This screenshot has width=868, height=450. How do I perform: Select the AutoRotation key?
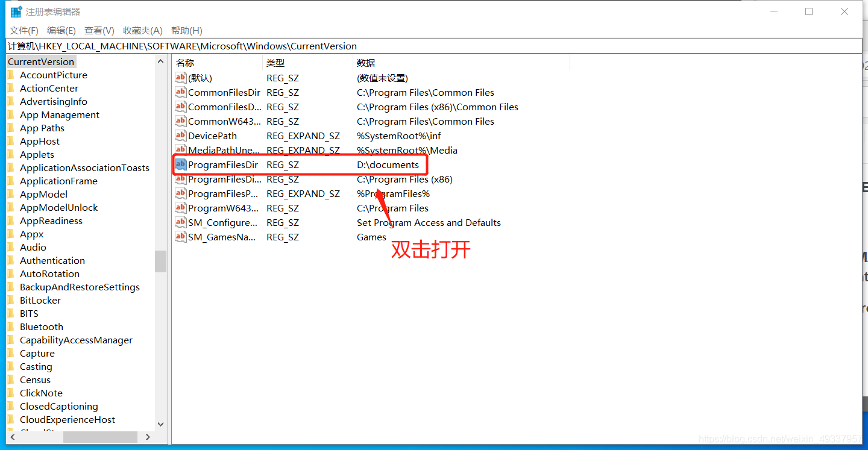point(49,274)
